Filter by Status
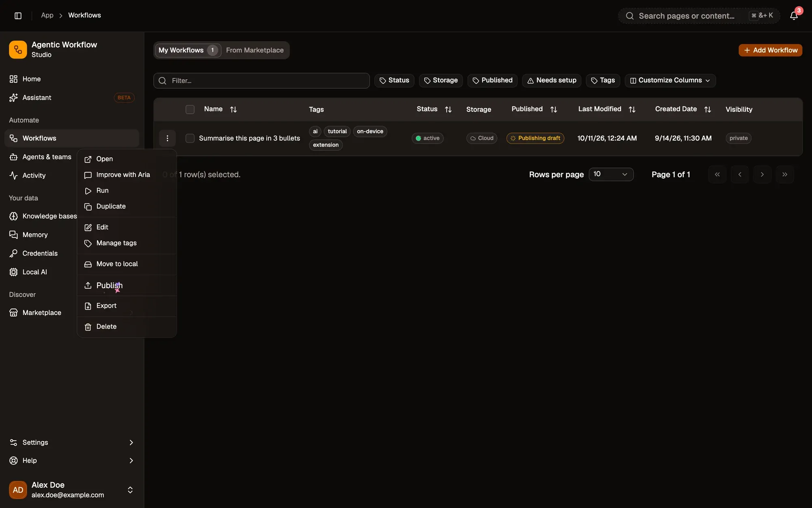This screenshot has height=508, width=812. [394, 80]
